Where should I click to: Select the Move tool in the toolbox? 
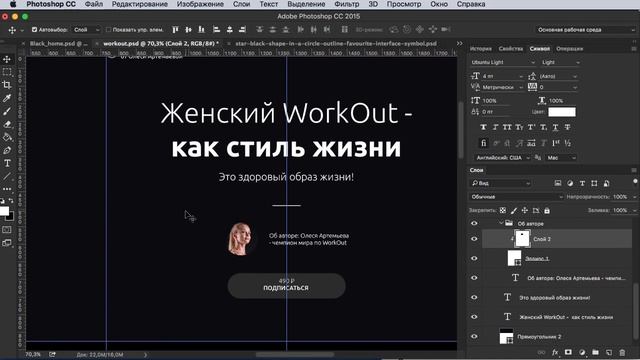pyautogui.click(x=7, y=60)
